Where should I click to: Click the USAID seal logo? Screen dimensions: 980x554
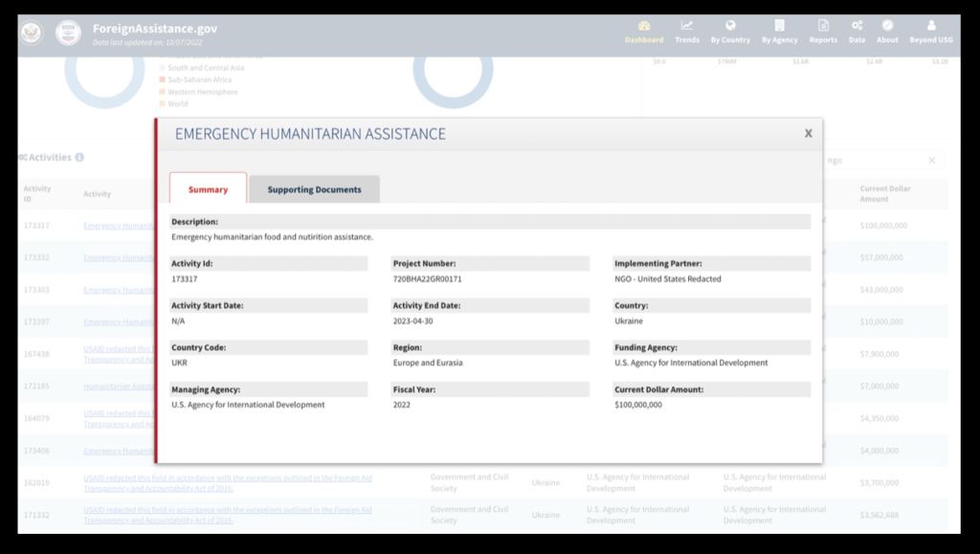point(68,33)
